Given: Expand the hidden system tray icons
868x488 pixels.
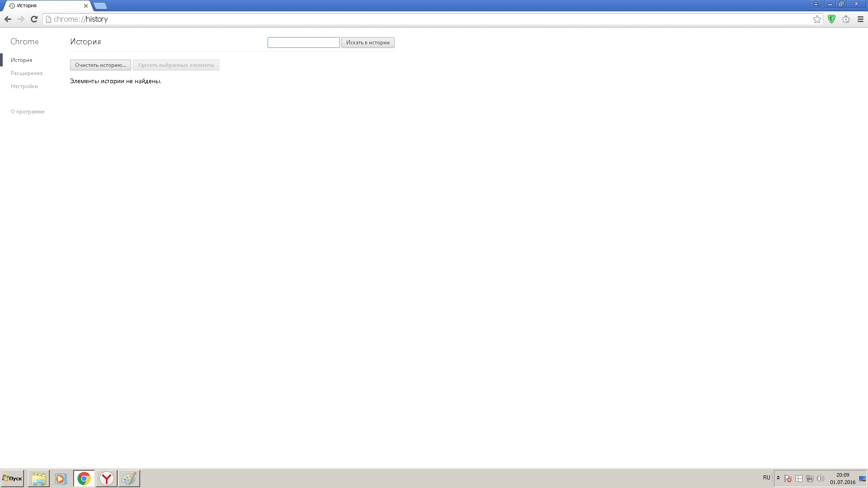Looking at the screenshot, I should 778,478.
